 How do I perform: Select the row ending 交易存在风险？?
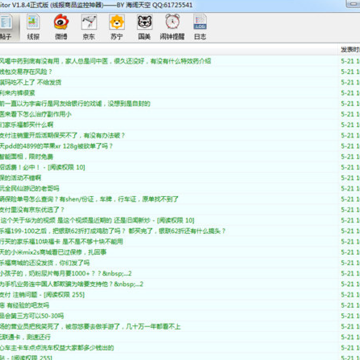[x=180, y=72]
